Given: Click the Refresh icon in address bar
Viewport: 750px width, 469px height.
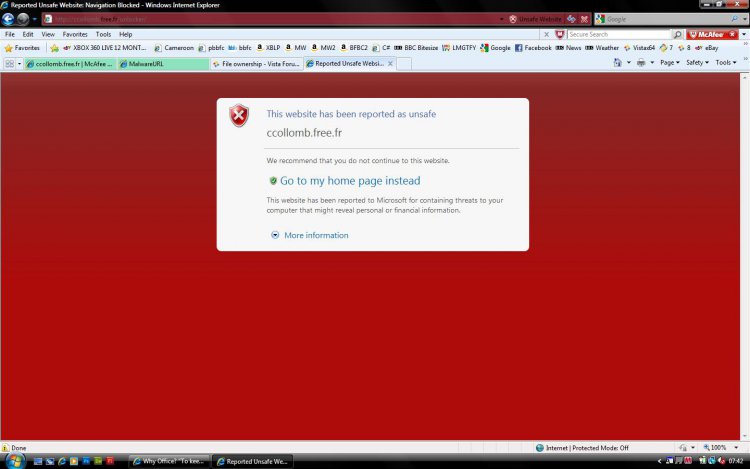Looking at the screenshot, I should [571, 19].
